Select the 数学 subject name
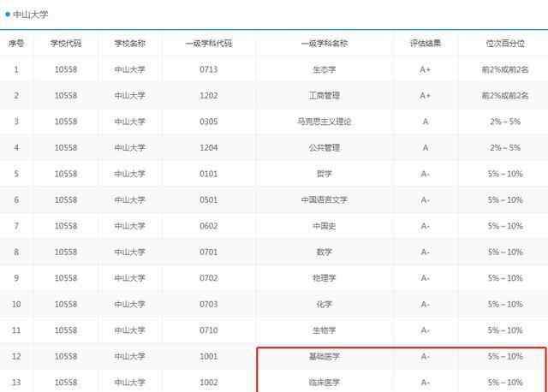Image resolution: width=548 pixels, height=392 pixels. point(325,252)
